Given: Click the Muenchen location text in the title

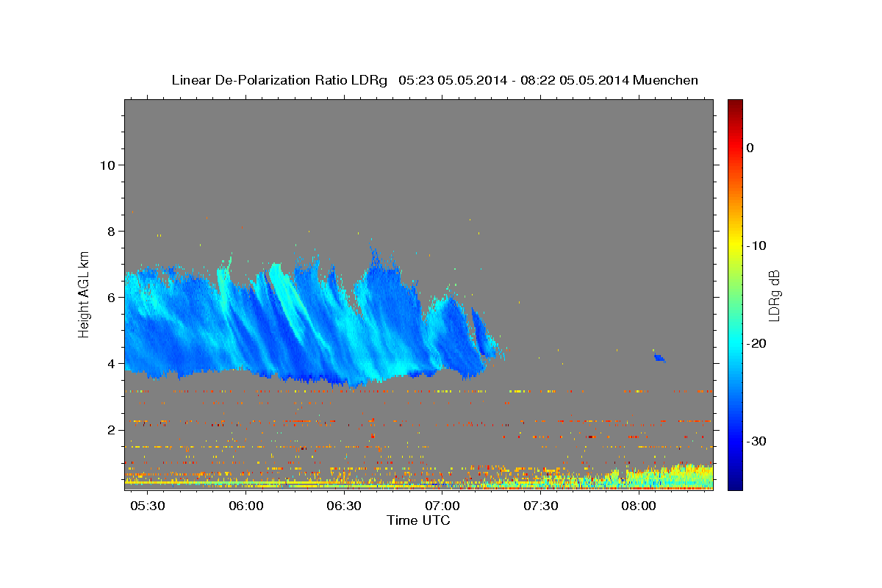Looking at the screenshot, I should pyautogui.click(x=667, y=80).
